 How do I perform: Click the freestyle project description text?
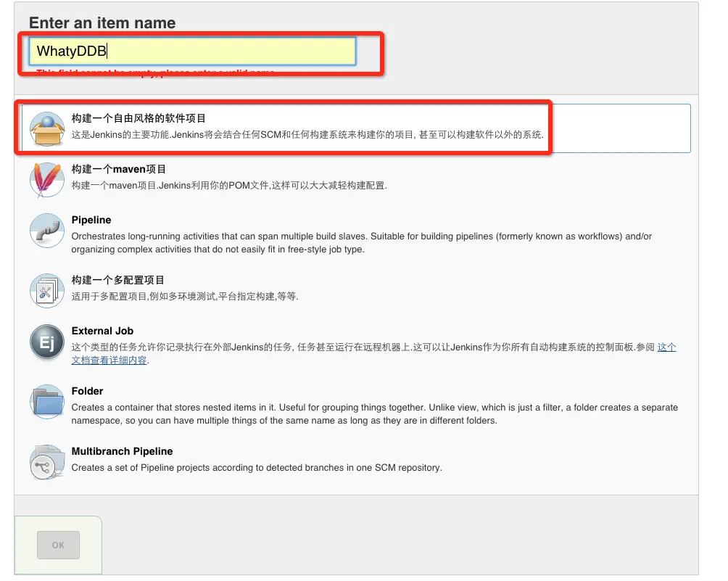[x=307, y=135]
